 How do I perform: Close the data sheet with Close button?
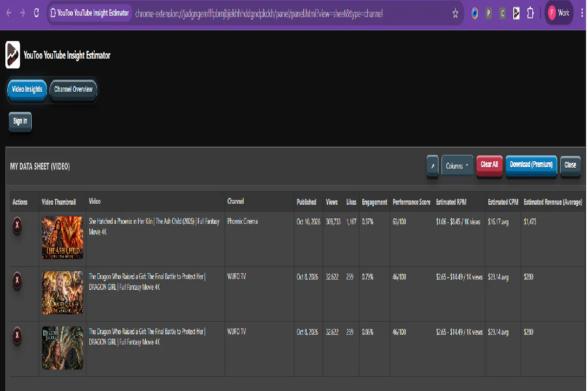(x=570, y=165)
